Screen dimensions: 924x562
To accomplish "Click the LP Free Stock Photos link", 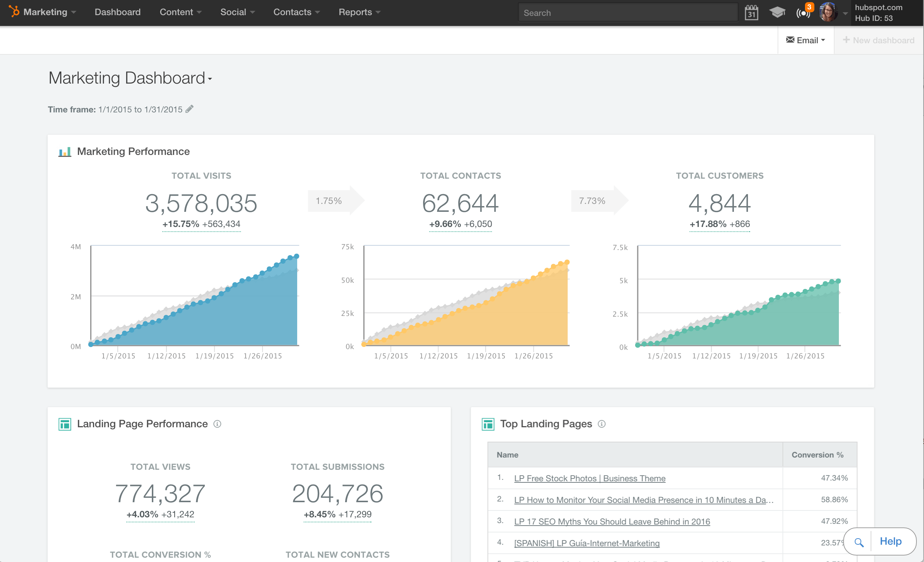I will [x=590, y=478].
